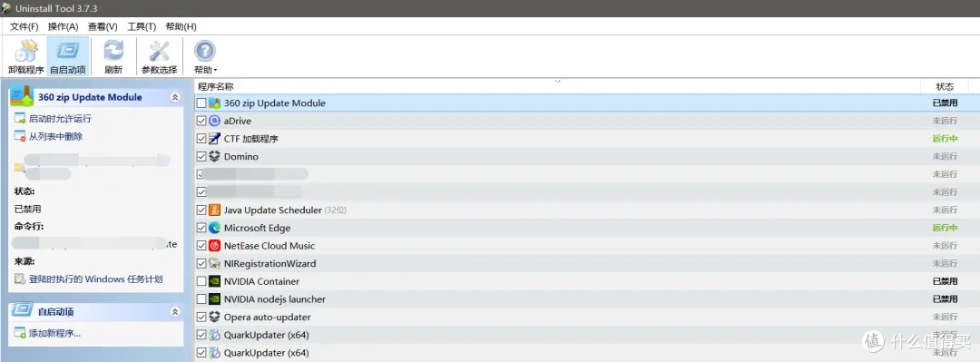980x362 pixels.
Task: Uncheck the Java Update Scheduler checkbox
Action: click(201, 210)
